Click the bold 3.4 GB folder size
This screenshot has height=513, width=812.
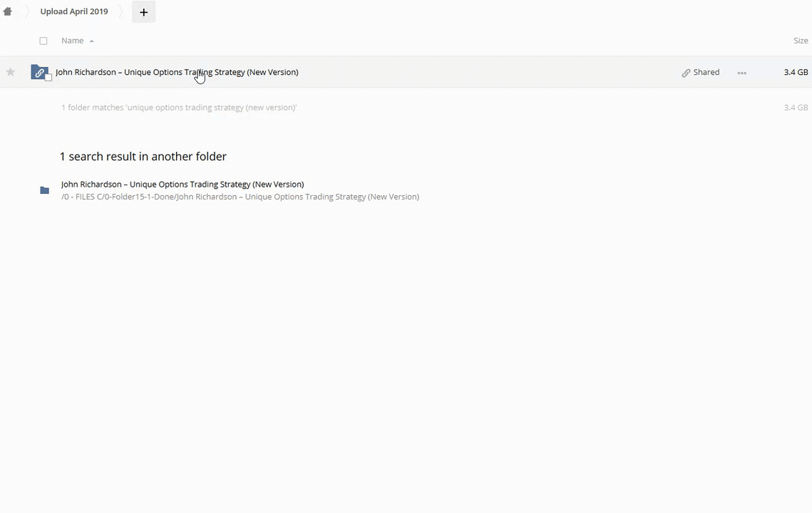point(795,72)
